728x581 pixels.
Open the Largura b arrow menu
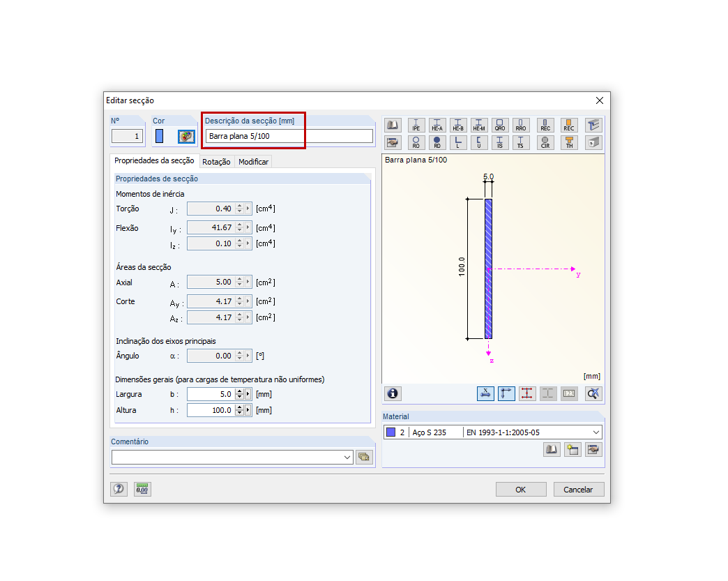pos(248,394)
